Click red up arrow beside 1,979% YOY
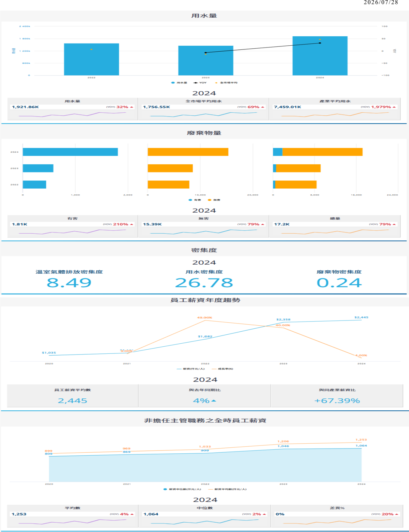The width and height of the screenshot is (409, 532). (x=394, y=107)
